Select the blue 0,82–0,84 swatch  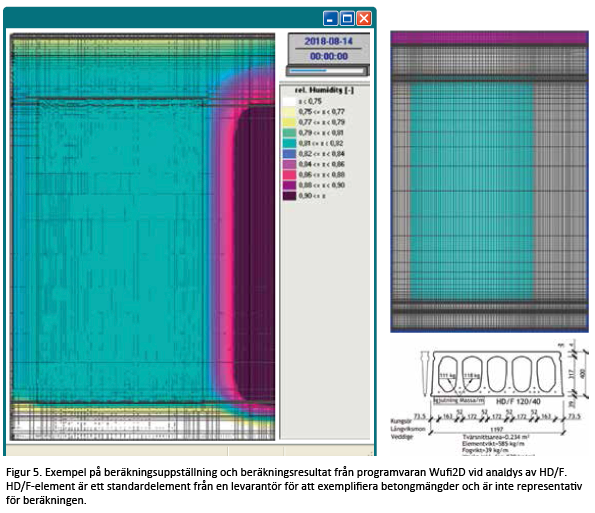tap(289, 154)
